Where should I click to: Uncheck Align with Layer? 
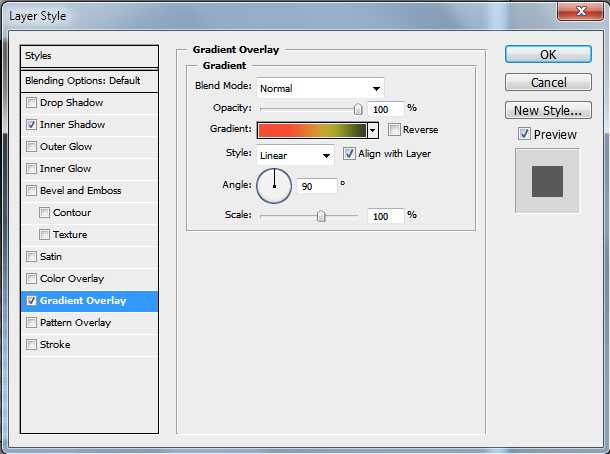[x=349, y=154]
